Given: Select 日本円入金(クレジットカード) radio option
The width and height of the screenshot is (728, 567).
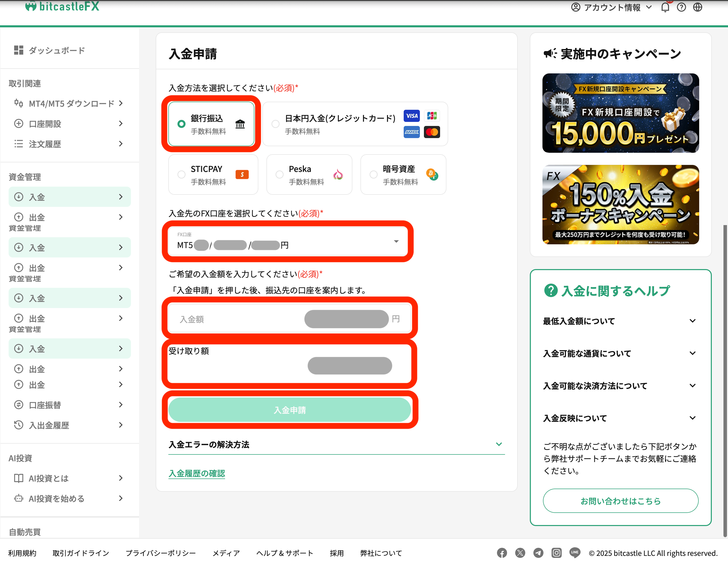Looking at the screenshot, I should click(275, 124).
